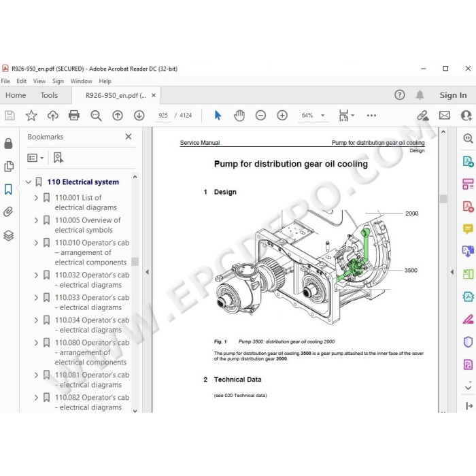The width and height of the screenshot is (476, 476).
Task: Add a star bookmark to the file
Action: tap(31, 116)
